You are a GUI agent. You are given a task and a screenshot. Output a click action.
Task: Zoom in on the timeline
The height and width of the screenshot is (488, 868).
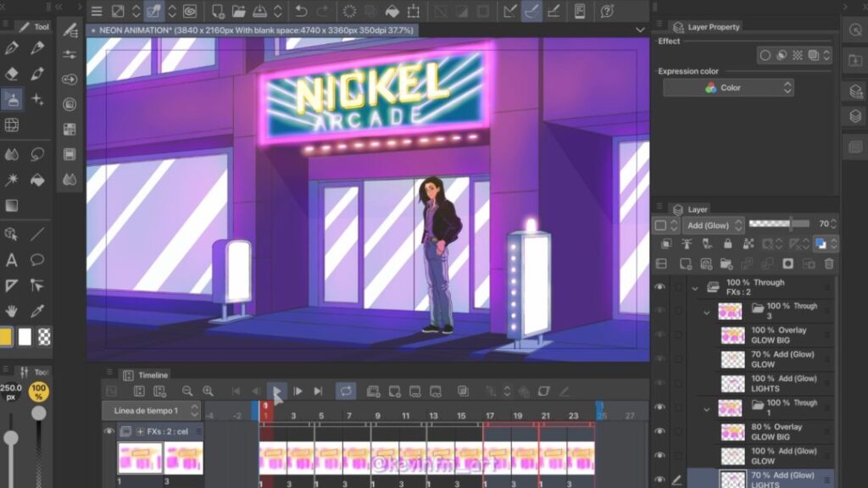click(208, 391)
